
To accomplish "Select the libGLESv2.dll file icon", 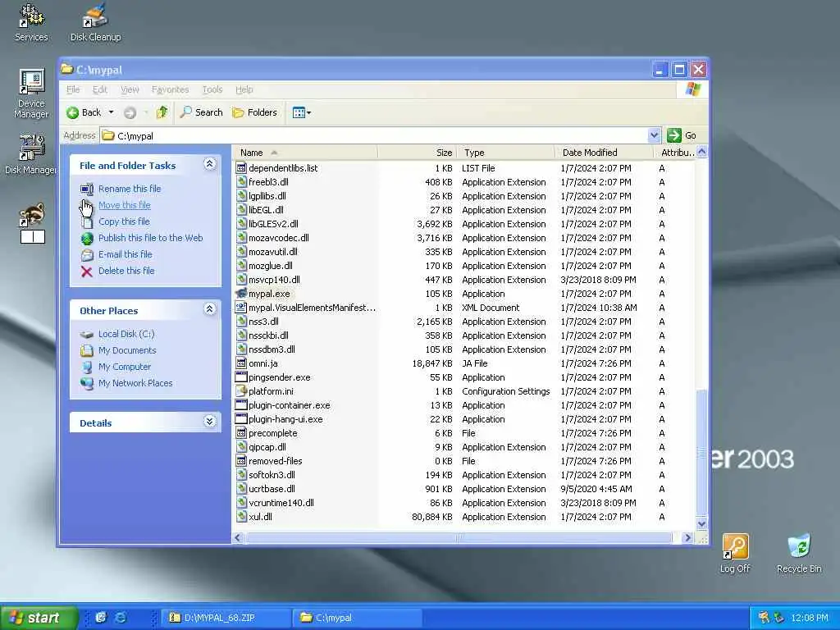I will tap(241, 224).
